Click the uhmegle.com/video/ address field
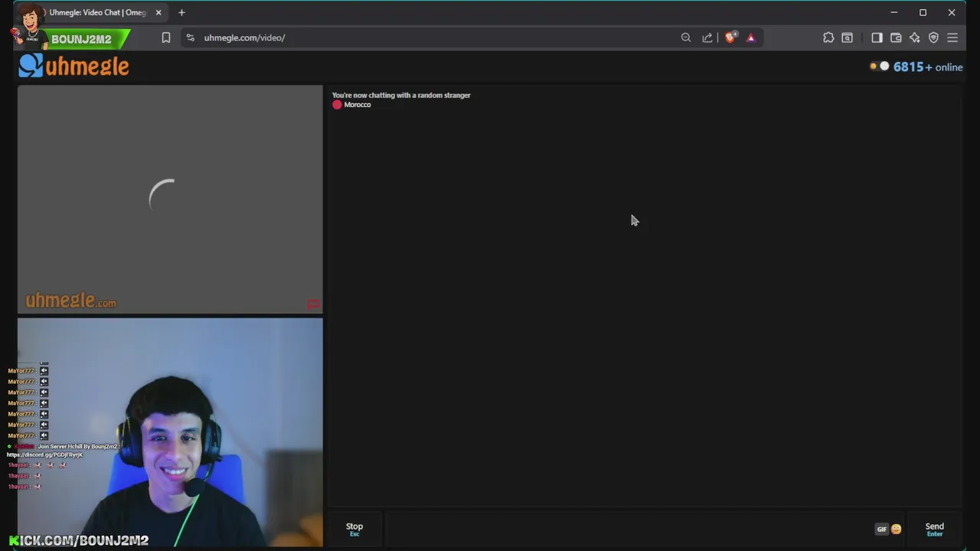Screen dimensions: 980x551 [244, 37]
